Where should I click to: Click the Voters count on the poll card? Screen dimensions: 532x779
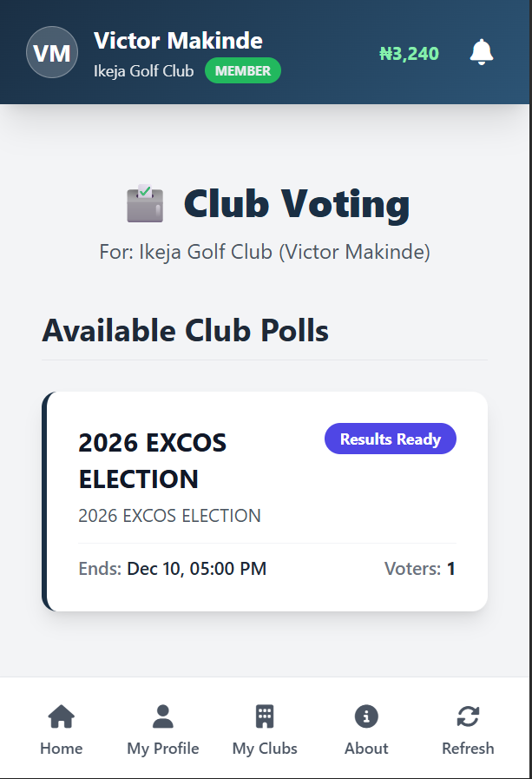click(420, 570)
